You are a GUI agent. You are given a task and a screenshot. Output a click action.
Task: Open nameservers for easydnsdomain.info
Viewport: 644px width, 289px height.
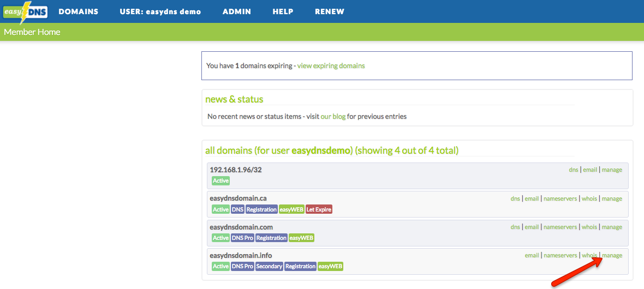point(560,255)
